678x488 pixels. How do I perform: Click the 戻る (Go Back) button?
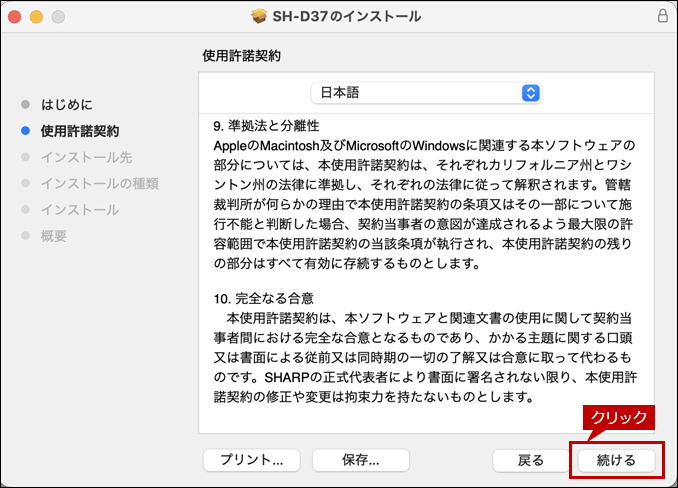[531, 460]
